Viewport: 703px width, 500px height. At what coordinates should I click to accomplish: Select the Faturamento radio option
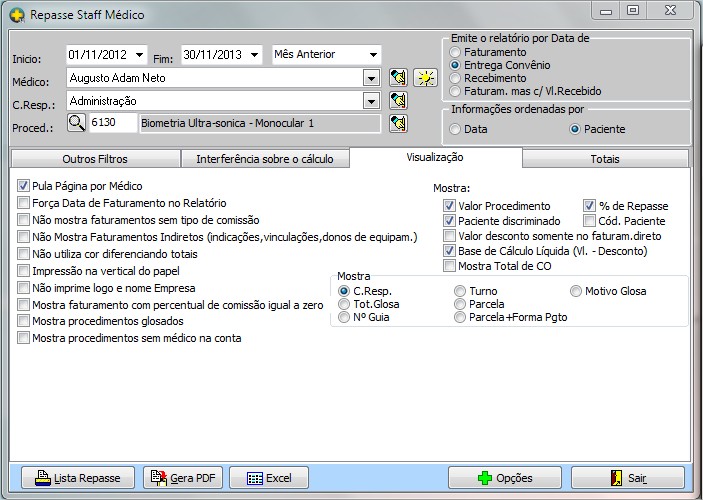pyautogui.click(x=456, y=51)
